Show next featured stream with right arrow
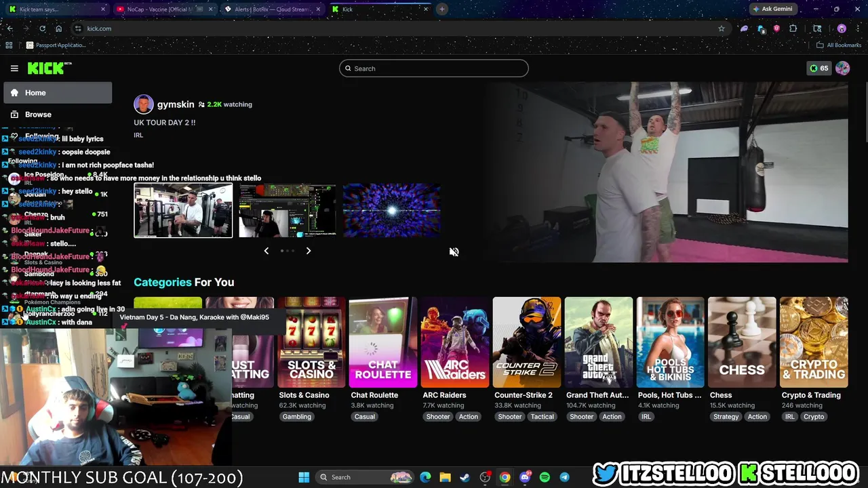The image size is (868, 488). [308, 251]
